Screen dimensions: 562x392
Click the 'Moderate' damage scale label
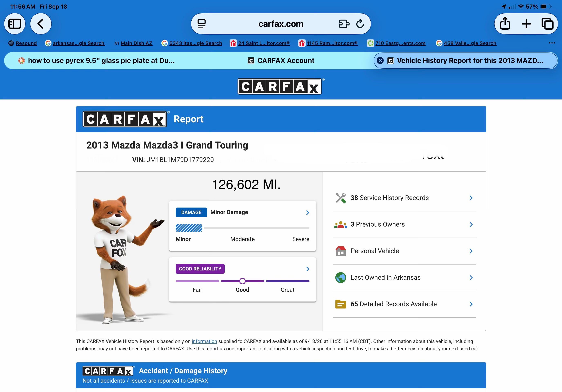tap(242, 239)
